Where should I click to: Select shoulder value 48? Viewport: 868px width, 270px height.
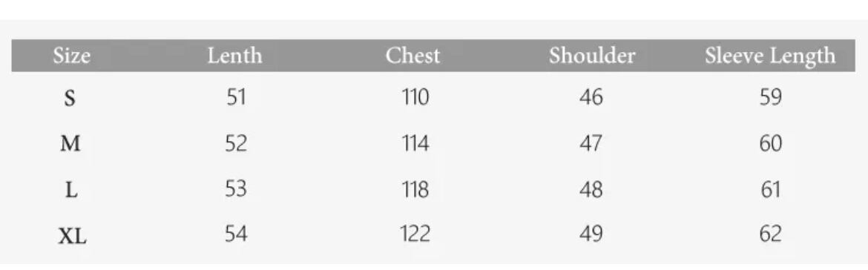591,190
